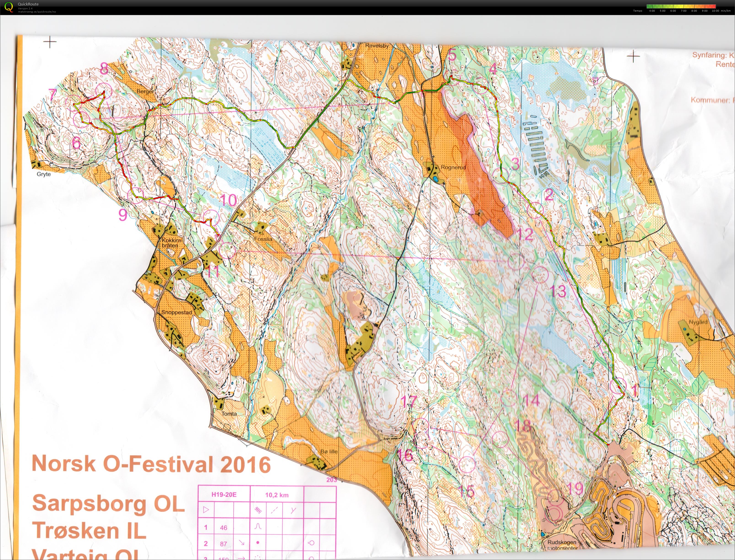
Task: Click the Versjon 2.4 label
Action: coord(25,8)
